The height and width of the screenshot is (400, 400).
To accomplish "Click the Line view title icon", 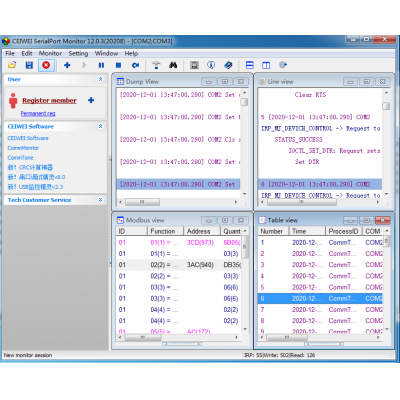I will [262, 81].
